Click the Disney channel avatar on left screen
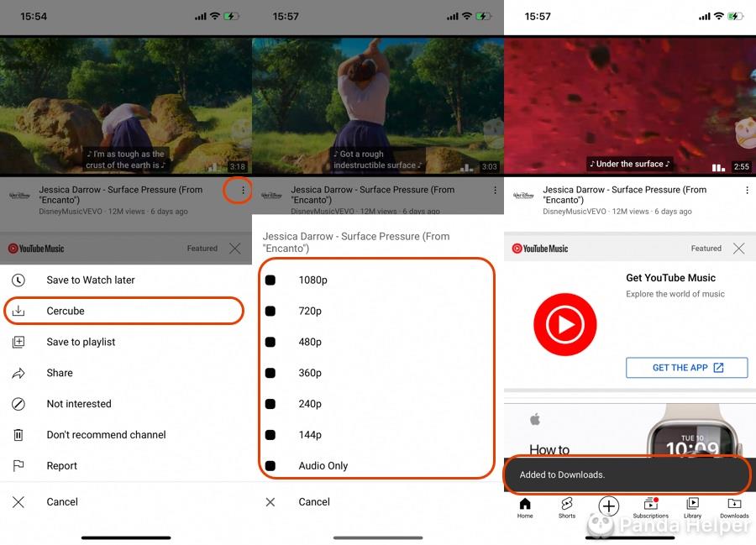Image resolution: width=756 pixels, height=545 pixels. click(x=19, y=196)
